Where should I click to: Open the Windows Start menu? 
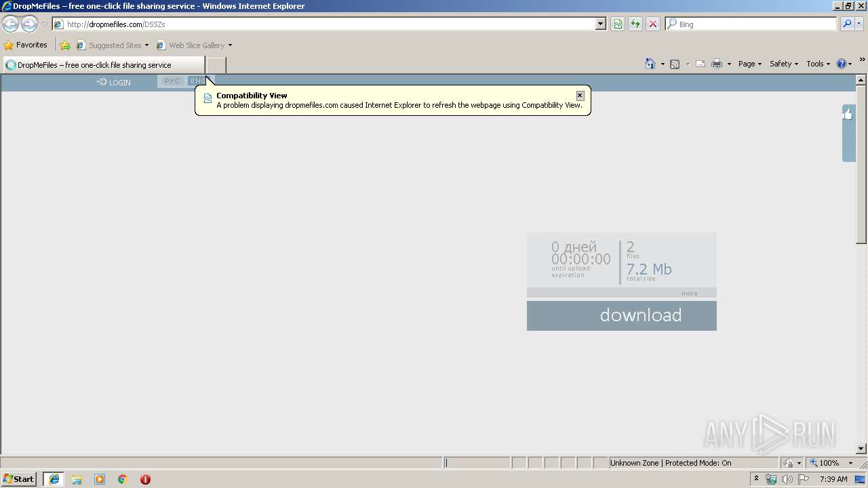(x=19, y=479)
